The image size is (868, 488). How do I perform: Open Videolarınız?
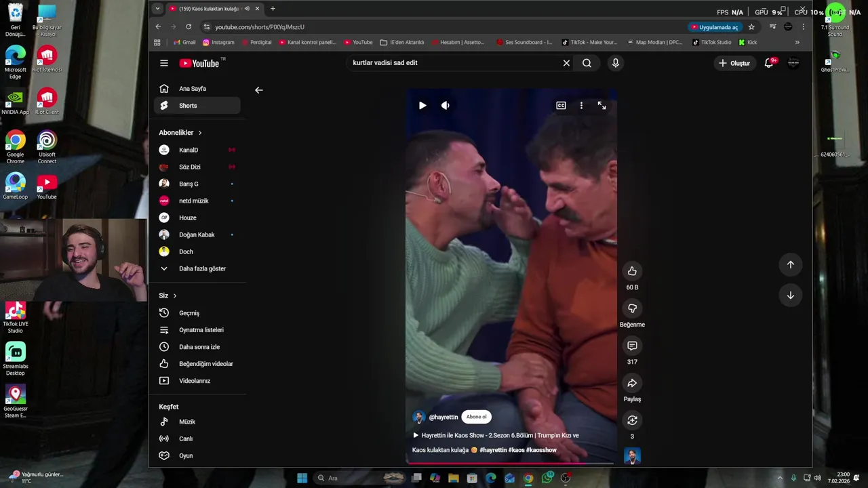197,381
